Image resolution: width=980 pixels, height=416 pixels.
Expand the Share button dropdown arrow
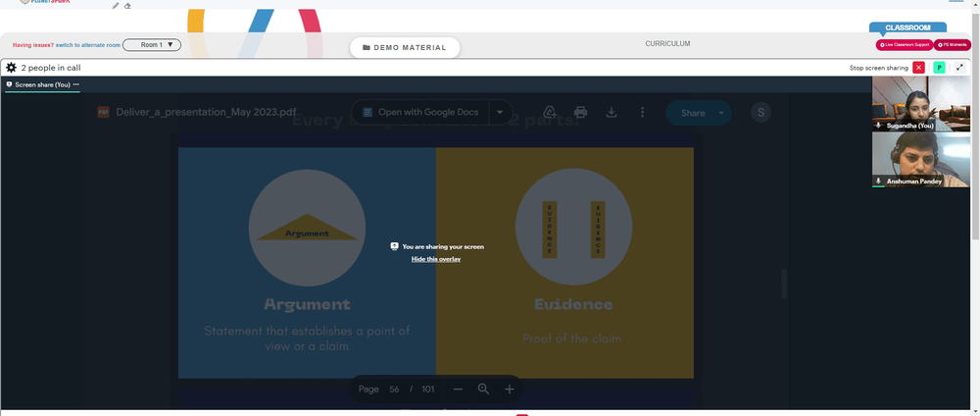[722, 113]
